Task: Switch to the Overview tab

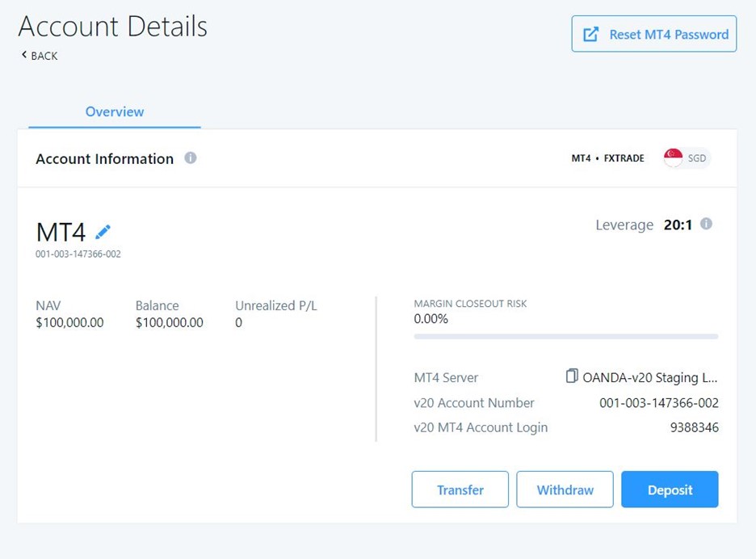Action: tap(115, 111)
